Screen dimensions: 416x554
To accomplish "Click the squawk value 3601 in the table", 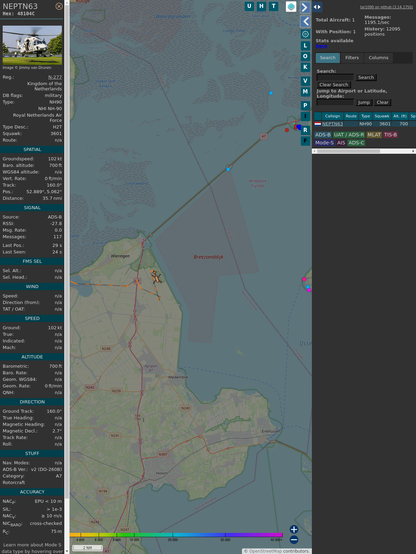I will tap(385, 124).
